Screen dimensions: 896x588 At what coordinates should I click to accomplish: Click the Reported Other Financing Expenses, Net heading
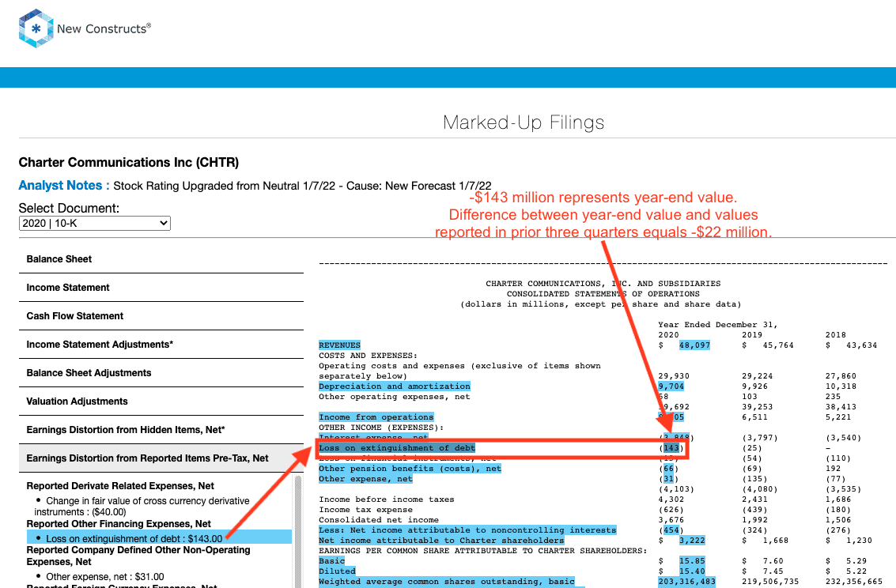[119, 523]
